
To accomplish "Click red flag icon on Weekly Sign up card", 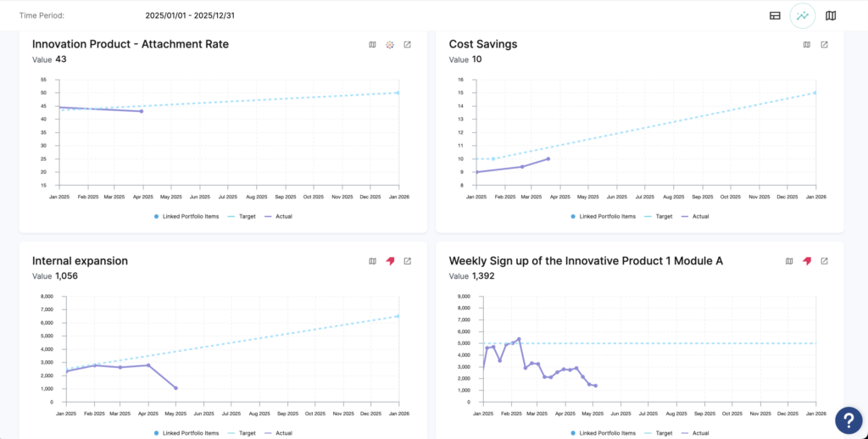I will point(807,261).
